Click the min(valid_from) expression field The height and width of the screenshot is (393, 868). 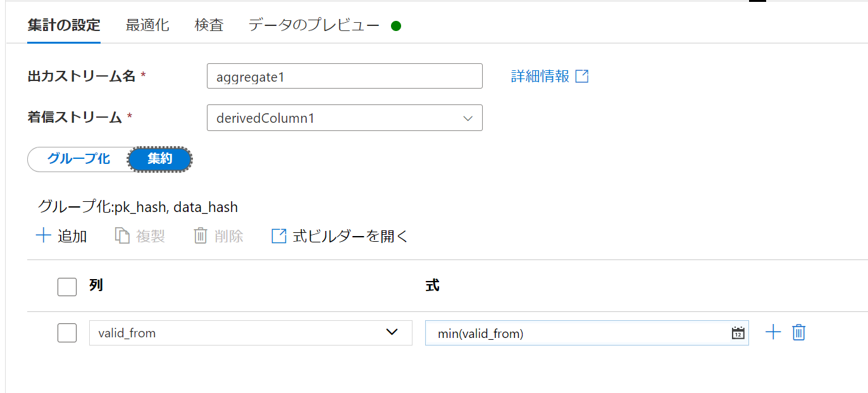pos(587,333)
